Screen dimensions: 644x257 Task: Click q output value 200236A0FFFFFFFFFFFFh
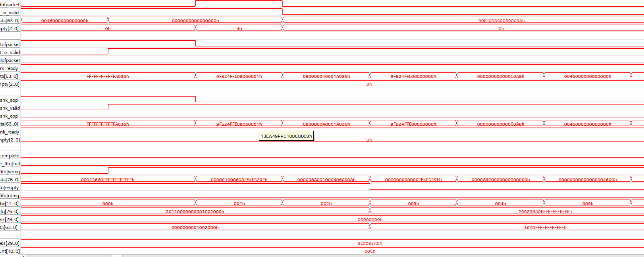(x=545, y=212)
